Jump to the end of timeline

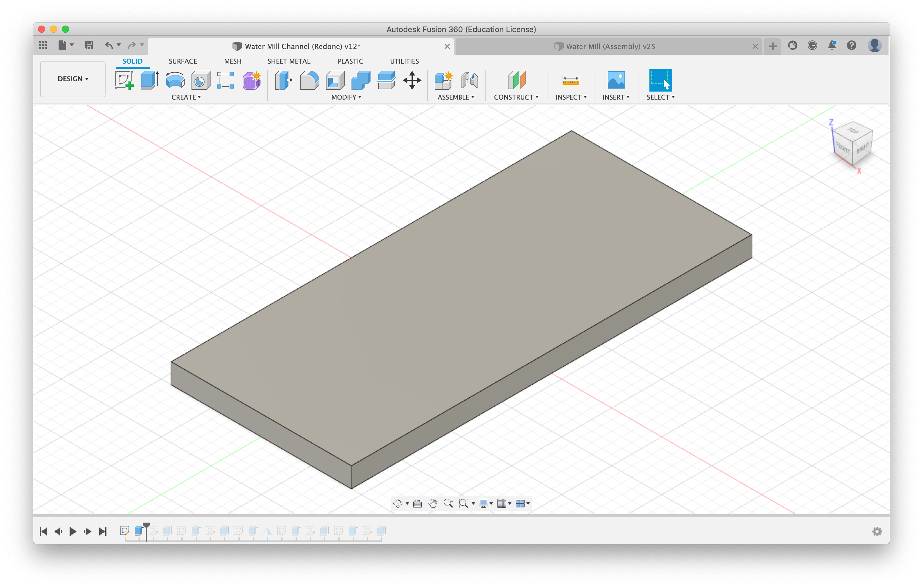pos(103,531)
